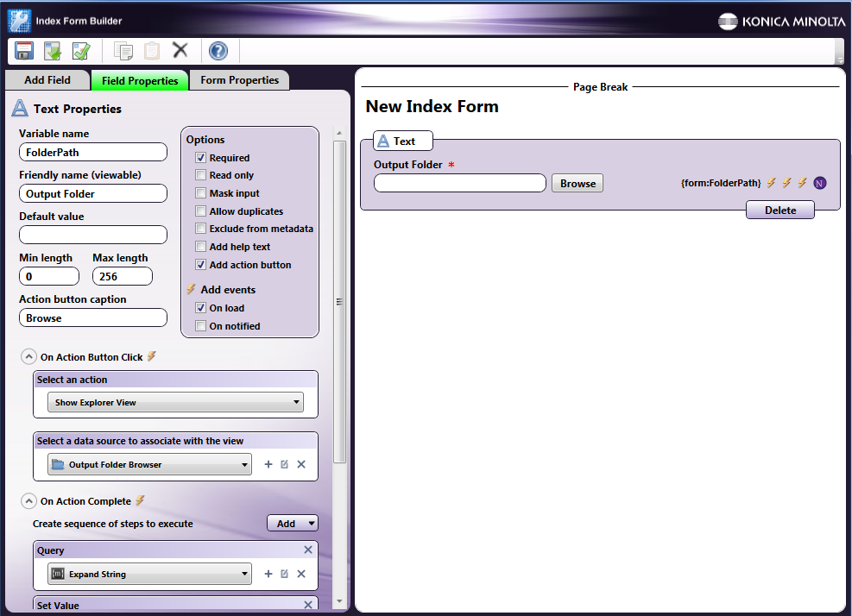The image size is (852, 616).
Task: Add new data source with plus icon
Action: tap(268, 464)
